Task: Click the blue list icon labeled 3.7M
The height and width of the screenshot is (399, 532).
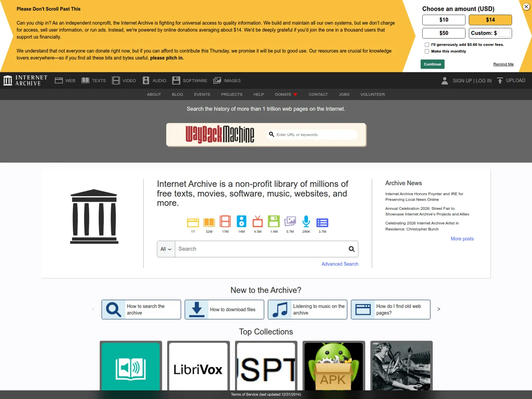Action: click(322, 223)
